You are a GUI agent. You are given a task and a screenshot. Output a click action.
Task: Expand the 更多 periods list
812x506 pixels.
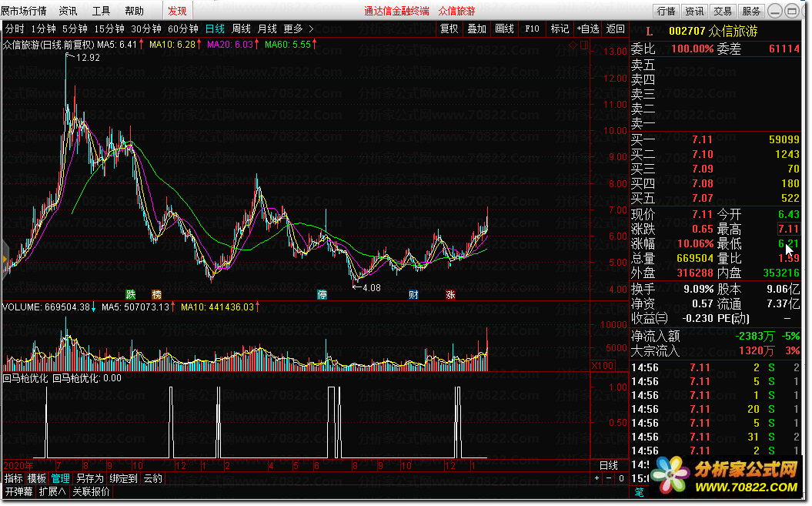(x=299, y=29)
